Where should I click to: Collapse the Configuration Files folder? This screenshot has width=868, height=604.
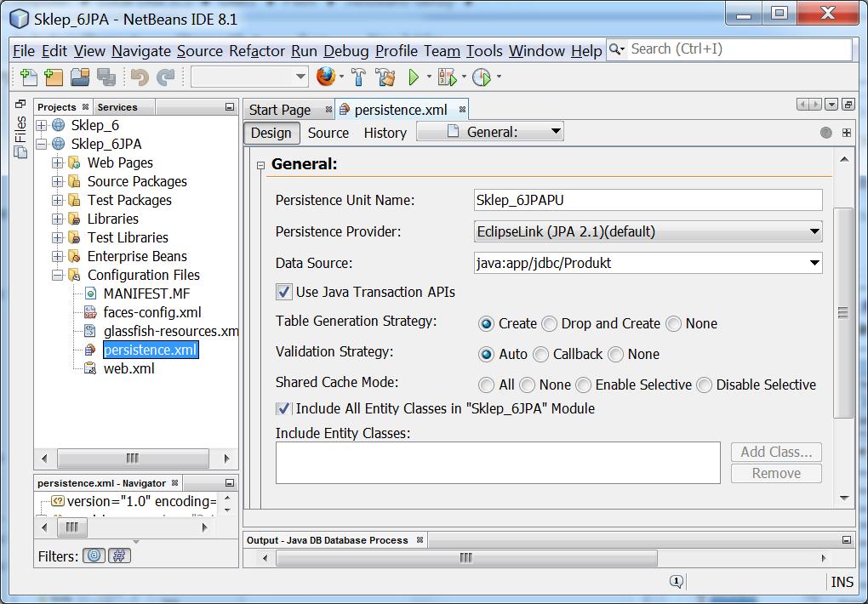coord(58,275)
